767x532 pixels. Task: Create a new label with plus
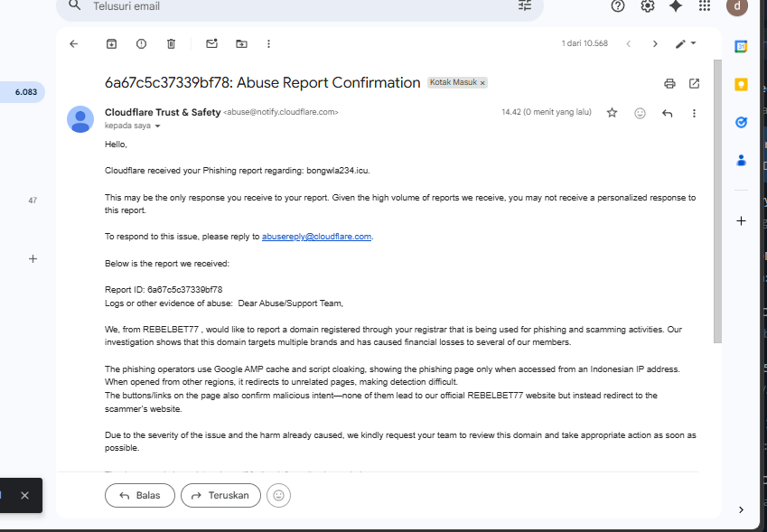33,258
